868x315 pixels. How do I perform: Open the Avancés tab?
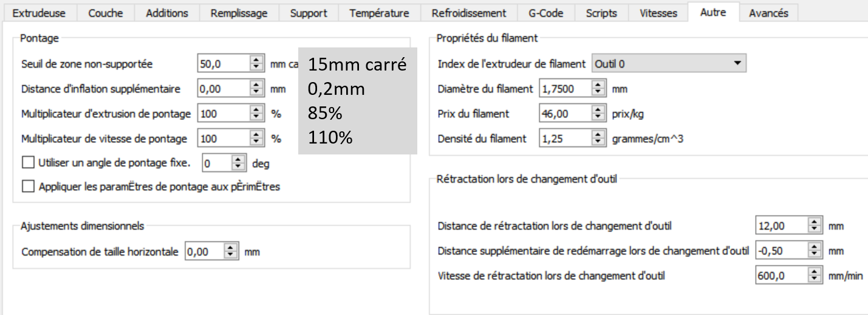768,13
